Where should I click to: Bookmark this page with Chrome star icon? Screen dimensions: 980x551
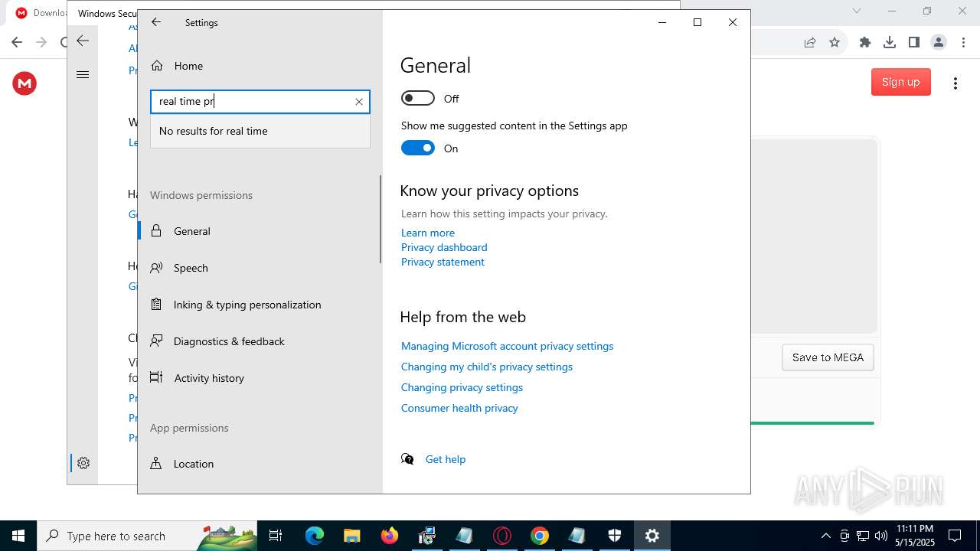click(x=835, y=43)
